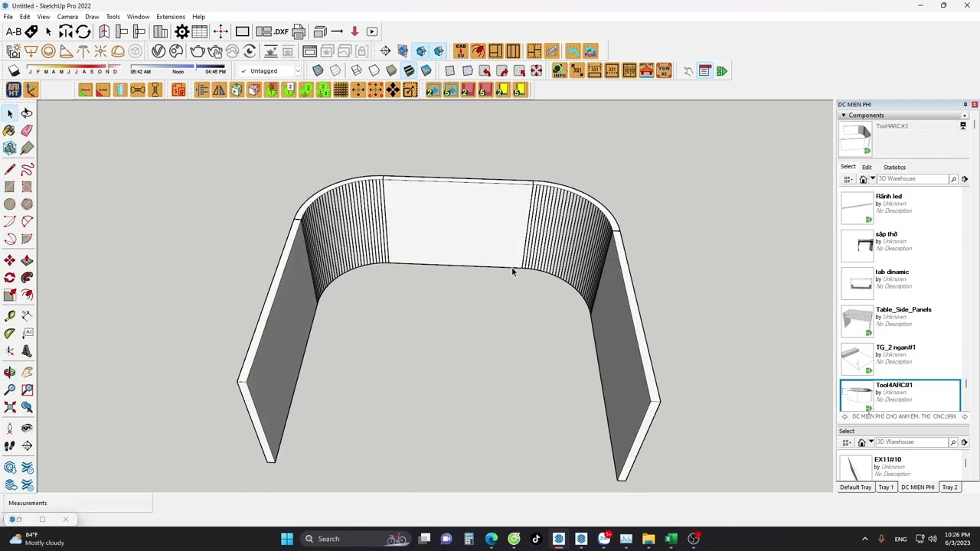The width and height of the screenshot is (980, 551).
Task: Select the Follow Me tool
Action: coord(27,278)
